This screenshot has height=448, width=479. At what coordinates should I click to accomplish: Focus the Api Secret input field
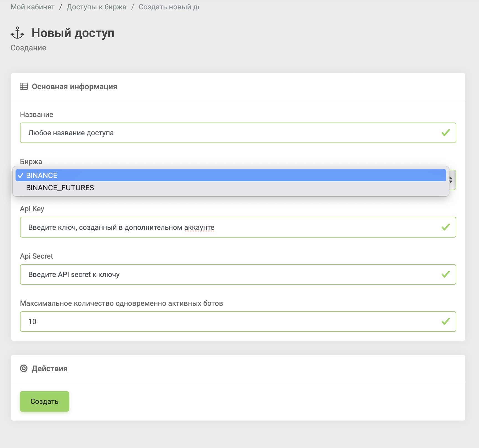(x=238, y=274)
